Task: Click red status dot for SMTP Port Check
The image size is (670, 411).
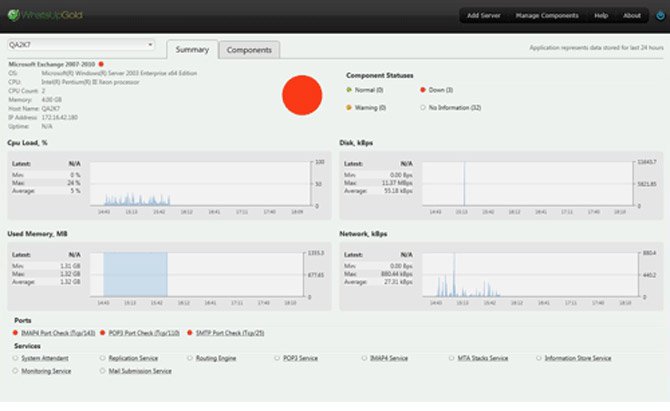Action: pos(190,333)
